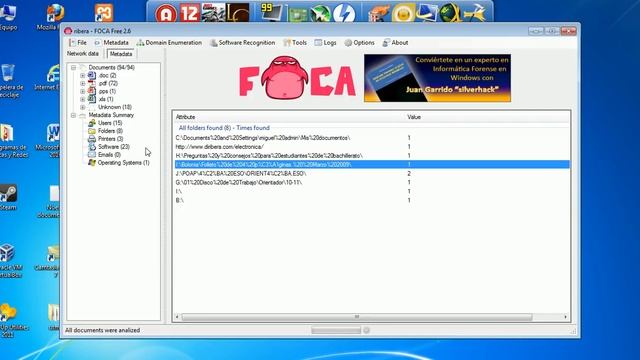
Task: Expand the .pdf (72) tree node
Action: point(83,83)
